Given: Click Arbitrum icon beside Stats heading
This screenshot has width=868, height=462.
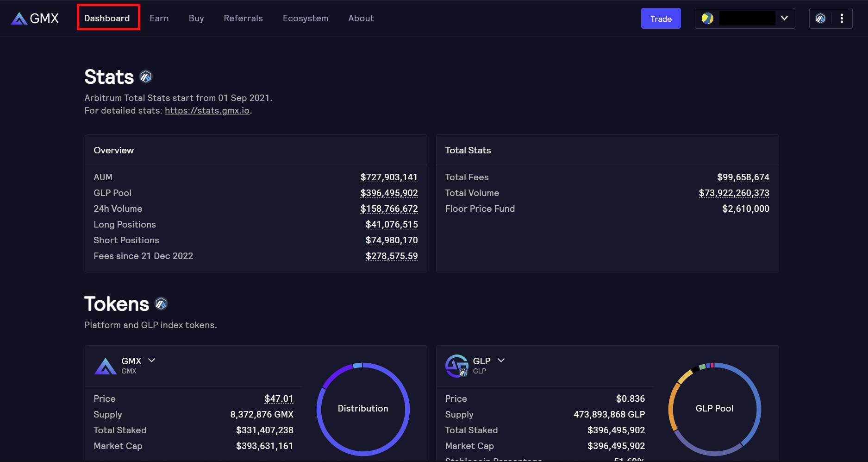Looking at the screenshot, I should 146,76.
